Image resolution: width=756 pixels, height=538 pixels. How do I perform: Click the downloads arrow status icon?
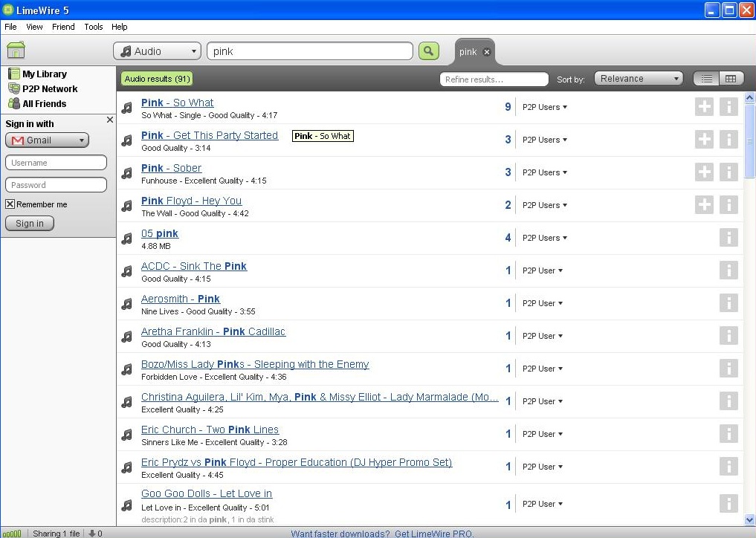point(91,534)
